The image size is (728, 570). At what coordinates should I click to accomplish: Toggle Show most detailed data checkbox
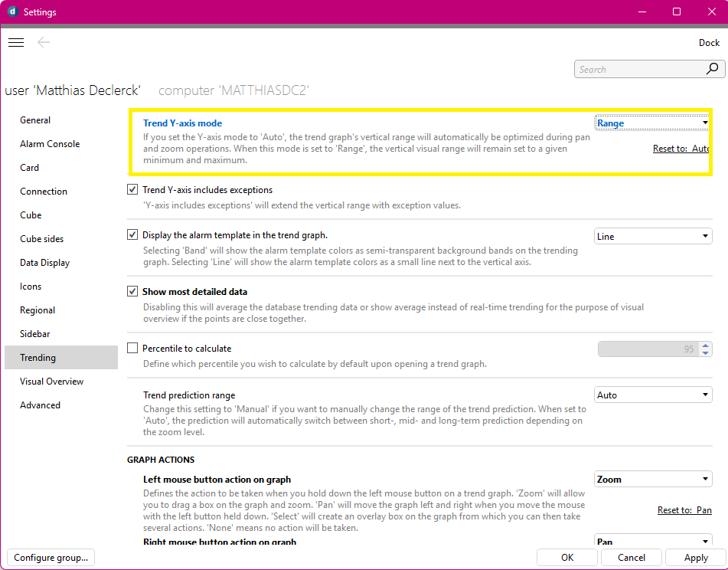(x=132, y=292)
